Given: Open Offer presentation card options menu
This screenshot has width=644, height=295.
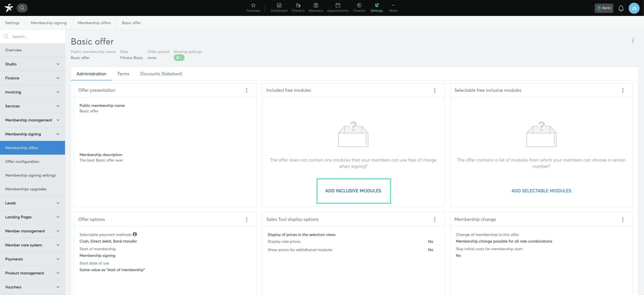Looking at the screenshot, I should (247, 90).
